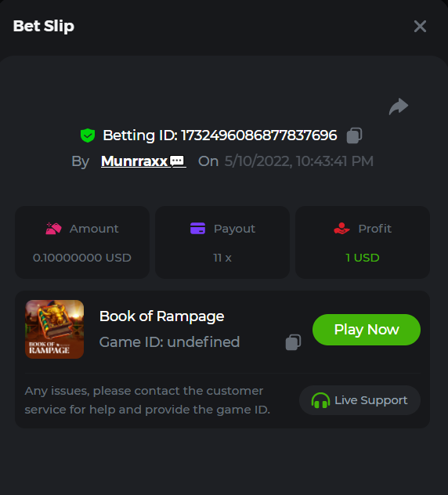Image resolution: width=448 pixels, height=495 pixels.
Task: Click the 11 x payout value
Action: [222, 258]
